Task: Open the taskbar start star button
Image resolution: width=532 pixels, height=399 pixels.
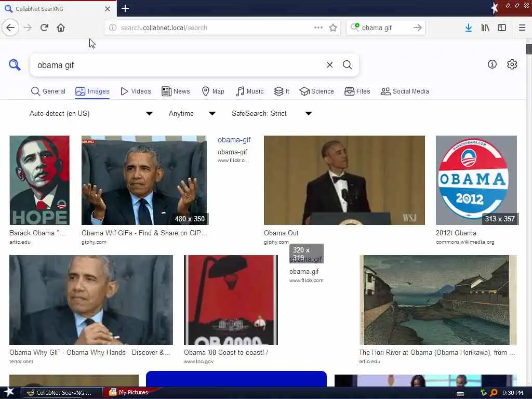Action: [x=8, y=392]
